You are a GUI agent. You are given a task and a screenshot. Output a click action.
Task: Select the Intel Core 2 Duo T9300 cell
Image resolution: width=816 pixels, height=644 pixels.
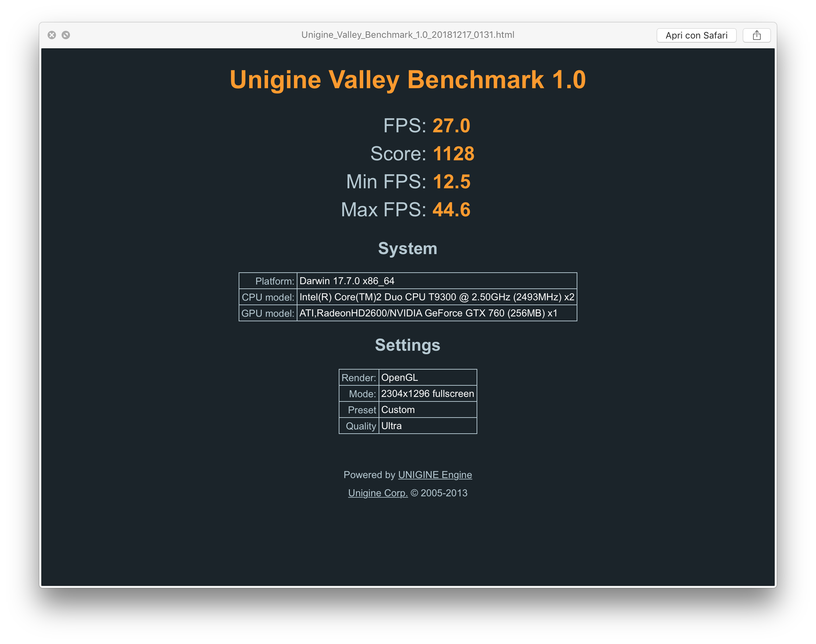coord(437,297)
